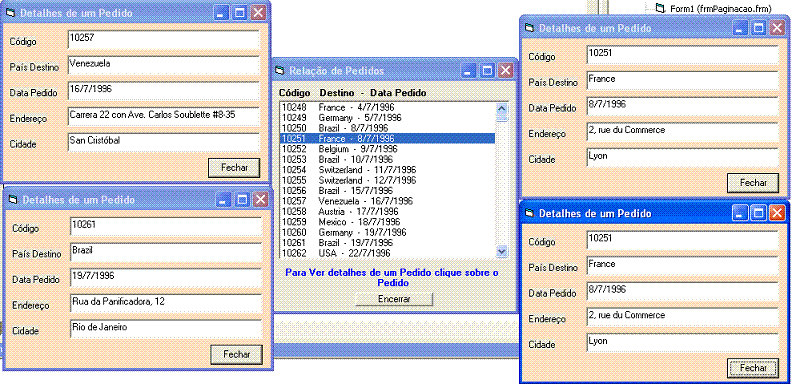Click Endereço field with Carrera 22 address

[x=164, y=116]
